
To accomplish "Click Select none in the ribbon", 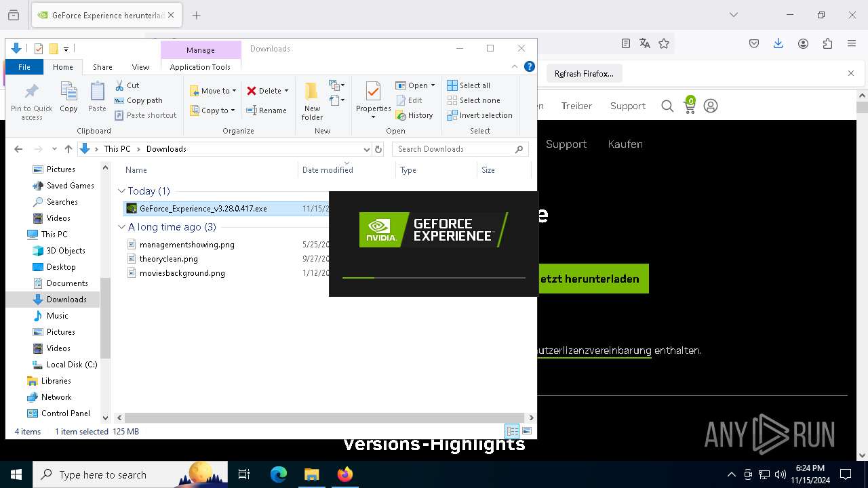I will click(x=473, y=100).
